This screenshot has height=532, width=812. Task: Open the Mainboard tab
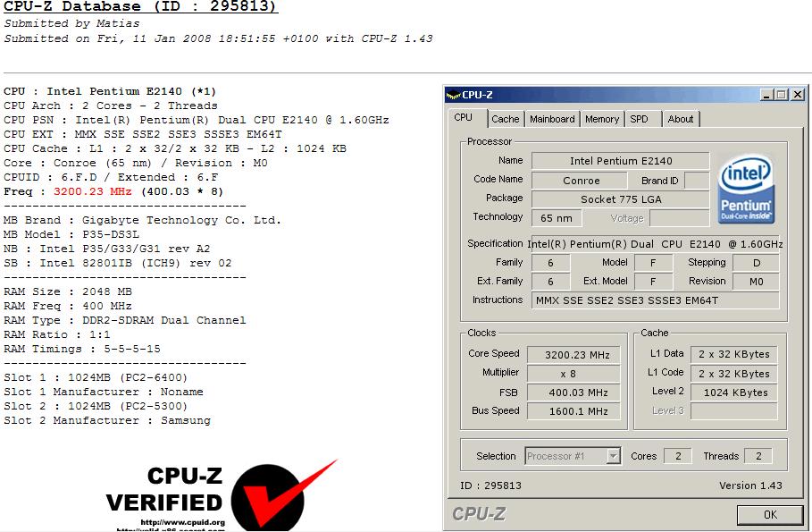[552, 119]
